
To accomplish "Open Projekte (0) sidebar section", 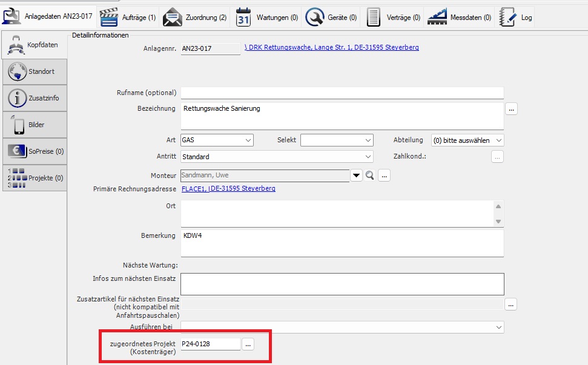I will [x=34, y=178].
